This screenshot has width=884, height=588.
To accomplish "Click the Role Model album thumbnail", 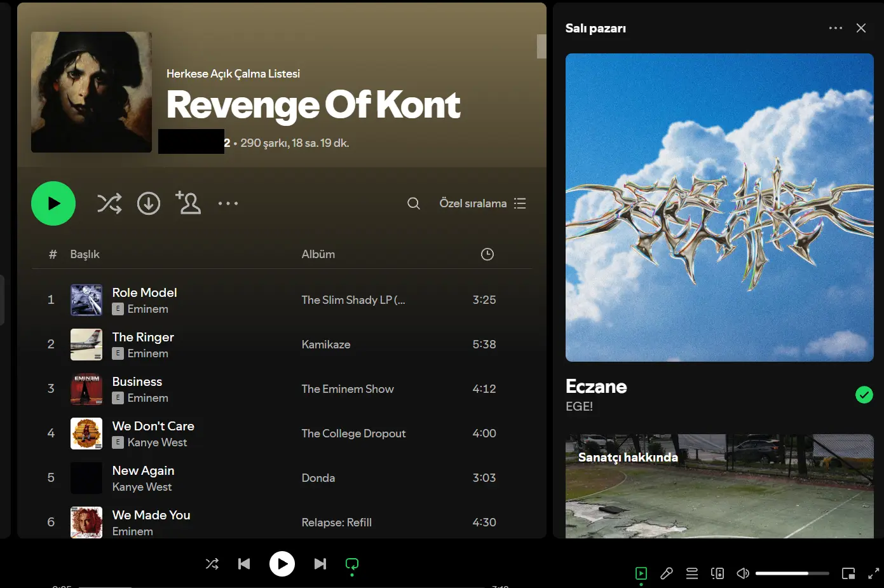I will (86, 300).
